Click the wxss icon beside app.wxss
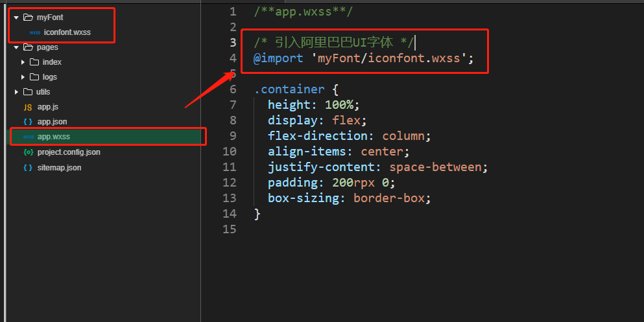This screenshot has width=644, height=322. point(29,137)
